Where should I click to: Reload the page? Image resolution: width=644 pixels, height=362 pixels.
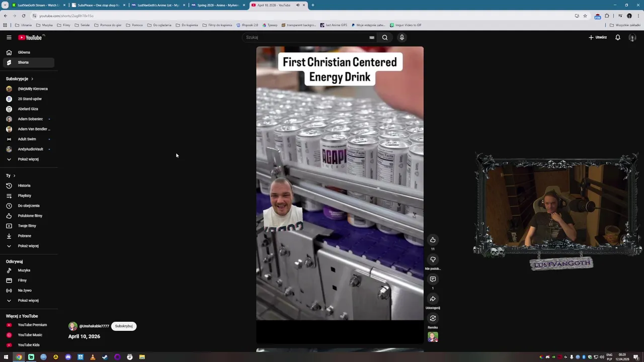23,16
